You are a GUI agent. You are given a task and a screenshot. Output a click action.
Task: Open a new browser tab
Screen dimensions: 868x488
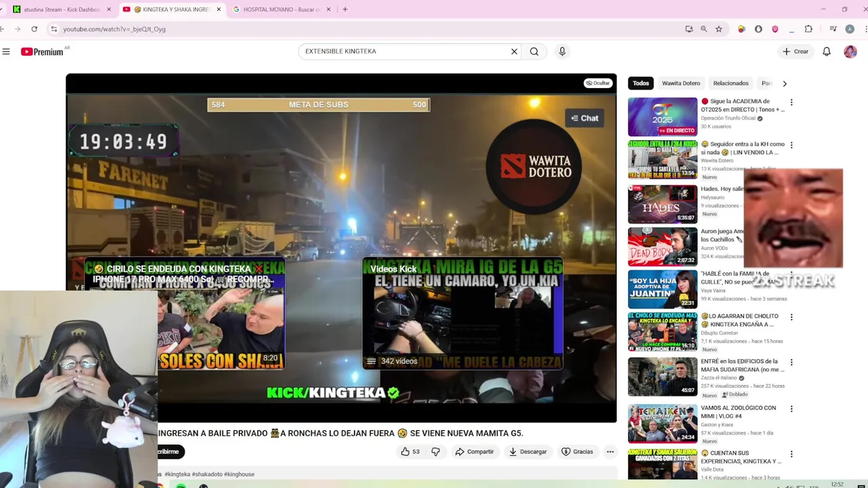(345, 9)
